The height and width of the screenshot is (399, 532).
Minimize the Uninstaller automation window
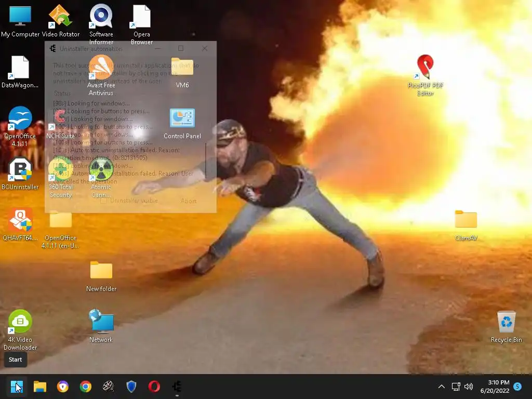157,48
